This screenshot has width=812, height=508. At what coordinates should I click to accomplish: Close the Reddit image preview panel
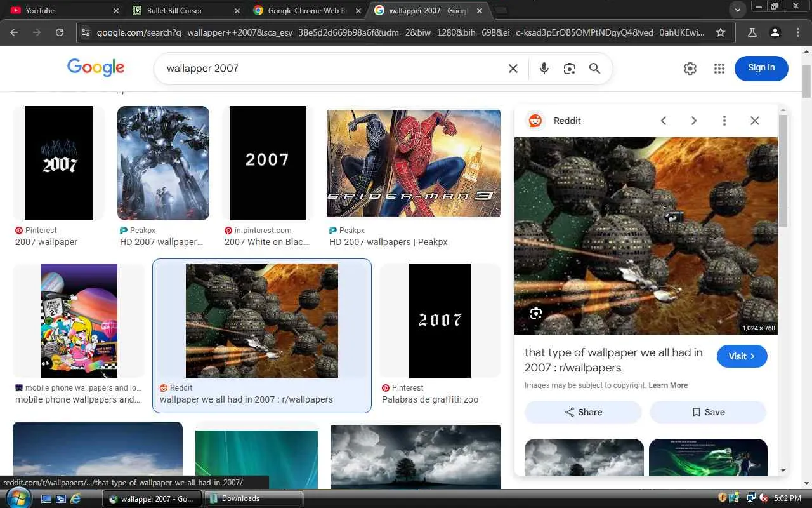point(755,121)
